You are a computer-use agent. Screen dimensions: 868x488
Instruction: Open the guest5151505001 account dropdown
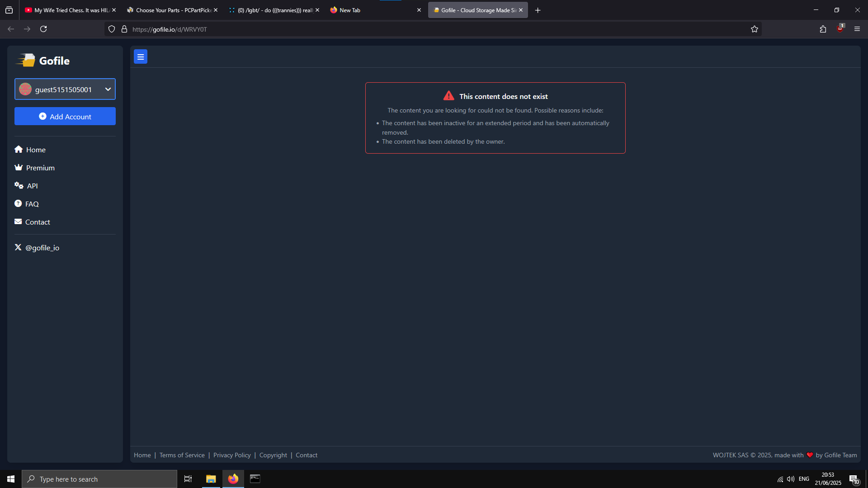point(65,89)
